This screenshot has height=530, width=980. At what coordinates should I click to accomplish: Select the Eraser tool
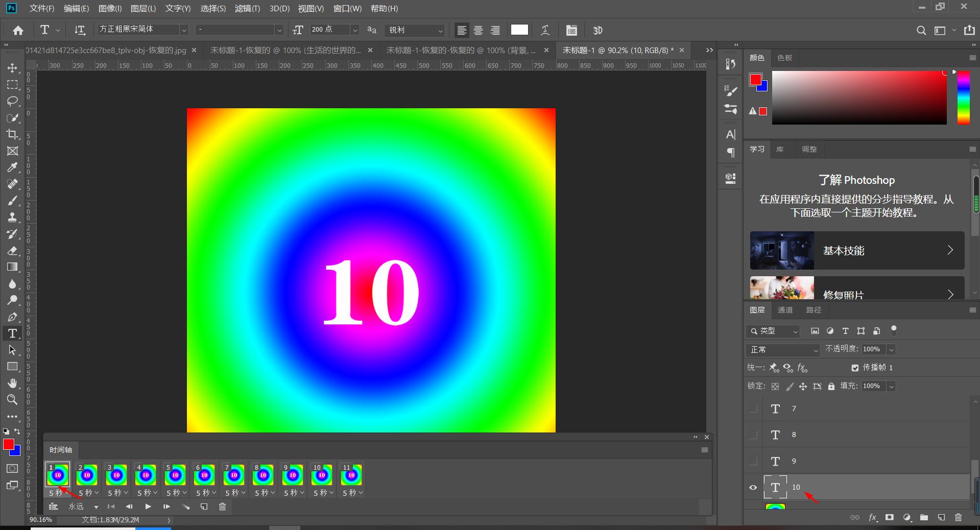pos(12,251)
